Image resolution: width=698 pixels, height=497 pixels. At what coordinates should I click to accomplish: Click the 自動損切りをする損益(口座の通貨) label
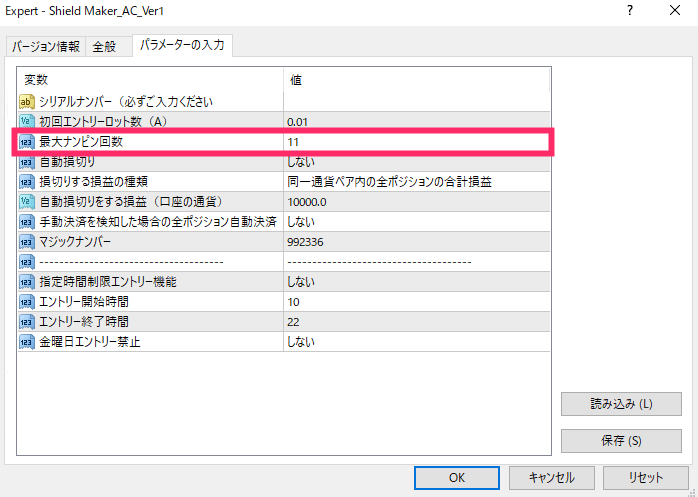131,202
